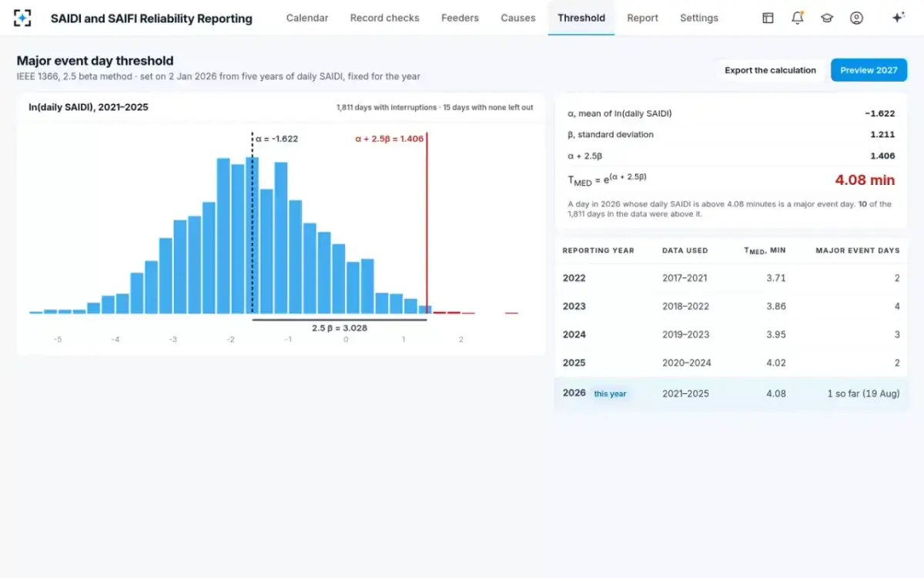Click the dashed alpha mean line on histogram
The image size is (924, 578).
(253, 223)
